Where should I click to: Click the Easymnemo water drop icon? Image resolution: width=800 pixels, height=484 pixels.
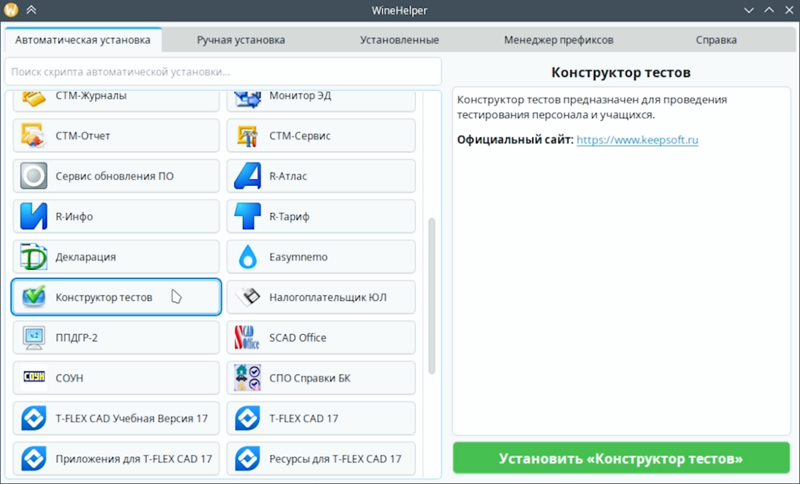[247, 257]
